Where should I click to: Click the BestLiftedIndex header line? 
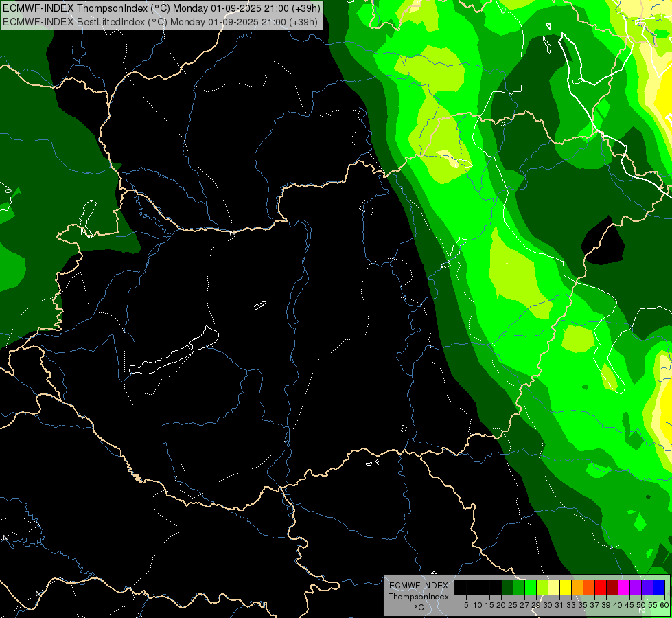click(x=160, y=22)
